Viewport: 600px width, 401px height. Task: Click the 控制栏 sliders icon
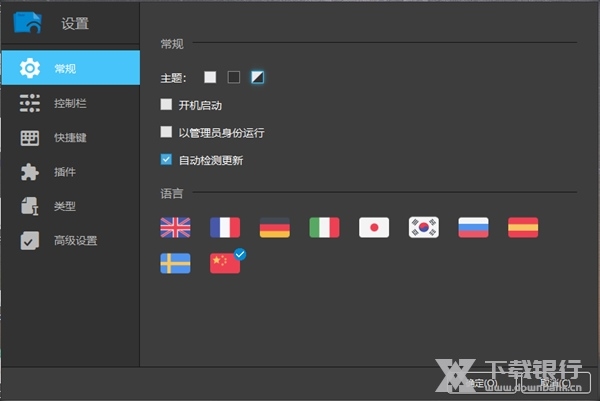(30, 103)
